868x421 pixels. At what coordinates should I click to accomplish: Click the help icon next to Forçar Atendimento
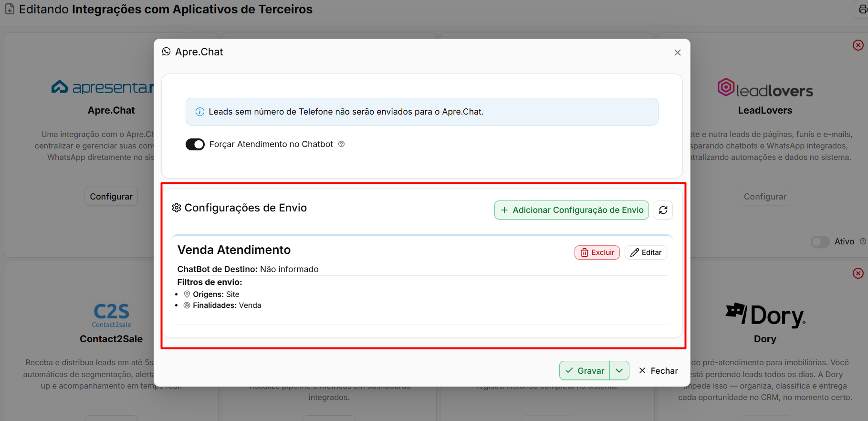point(342,144)
